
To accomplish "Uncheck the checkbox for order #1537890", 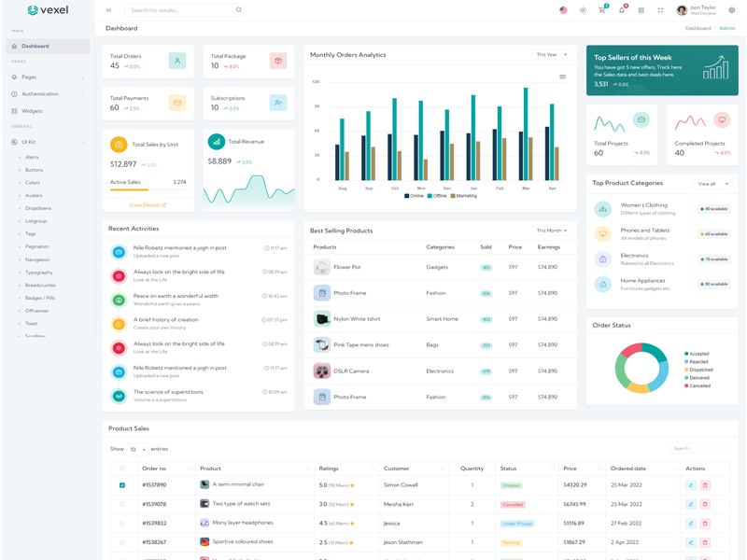I will [122, 485].
